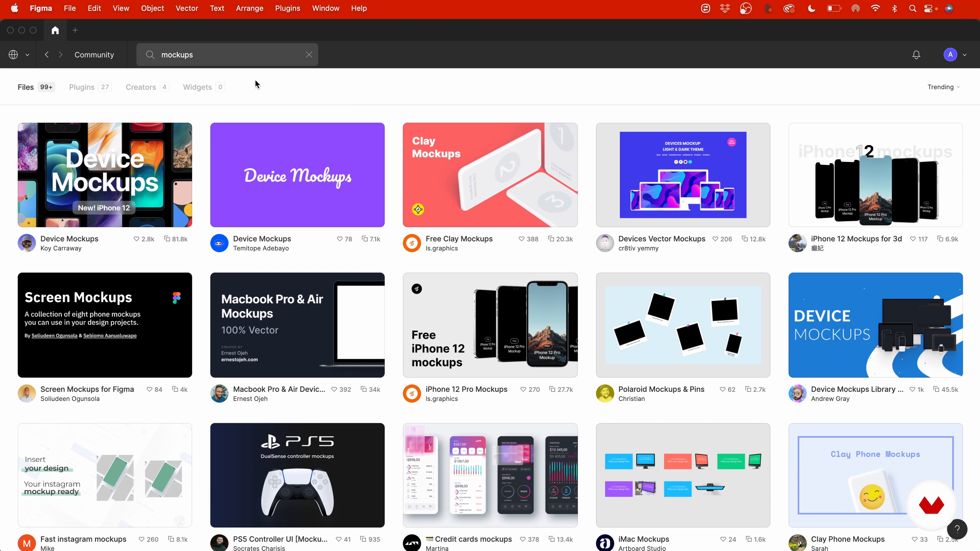Like Device Mockups Library file
Image resolution: width=980 pixels, height=551 pixels.
(912, 389)
